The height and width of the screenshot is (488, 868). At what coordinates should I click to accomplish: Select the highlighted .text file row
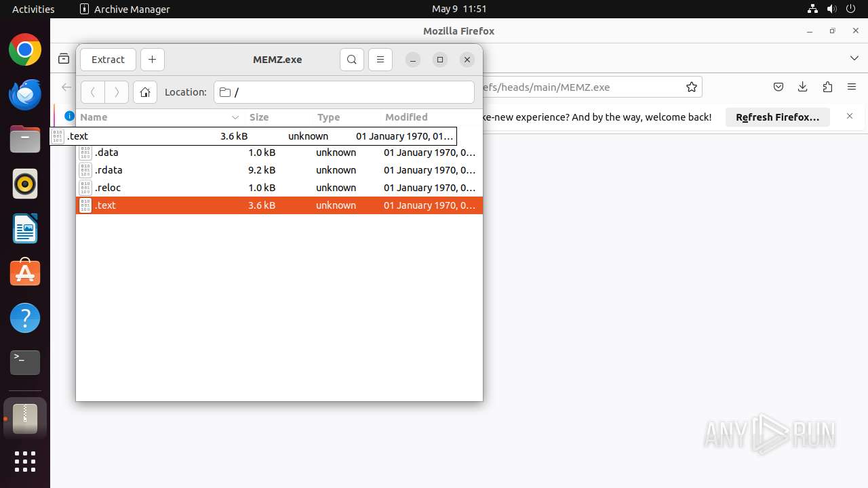coord(279,205)
